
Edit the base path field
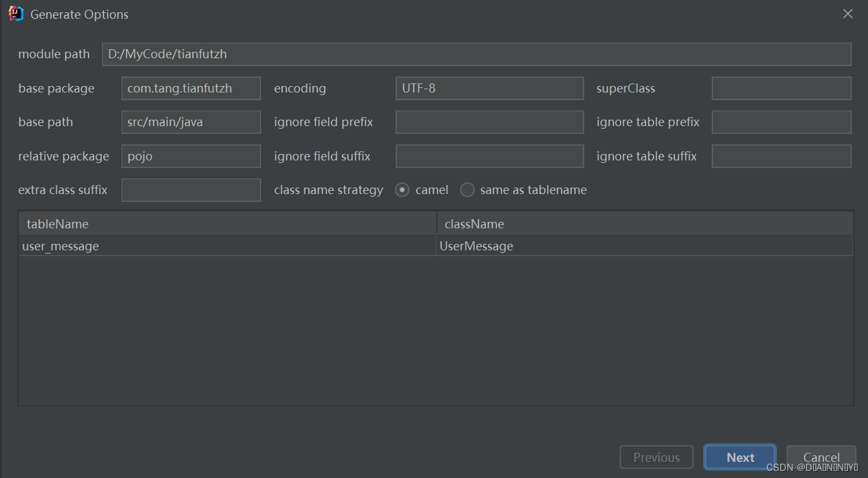click(191, 122)
